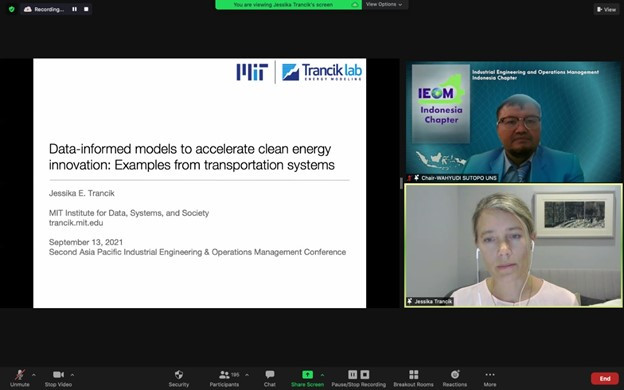Click the green encryption shield icon
The height and width of the screenshot is (390, 624).
pyautogui.click(x=12, y=9)
